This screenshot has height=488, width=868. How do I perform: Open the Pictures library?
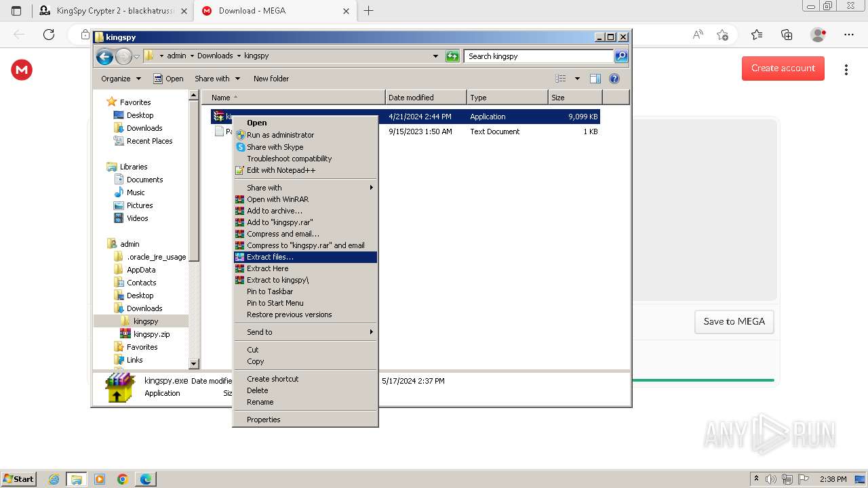tap(134, 205)
